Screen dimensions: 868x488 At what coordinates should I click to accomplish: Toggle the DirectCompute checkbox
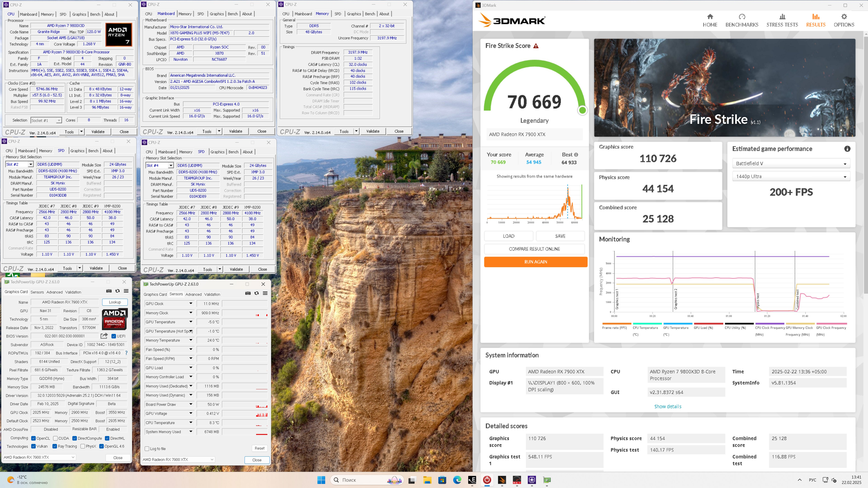click(74, 438)
